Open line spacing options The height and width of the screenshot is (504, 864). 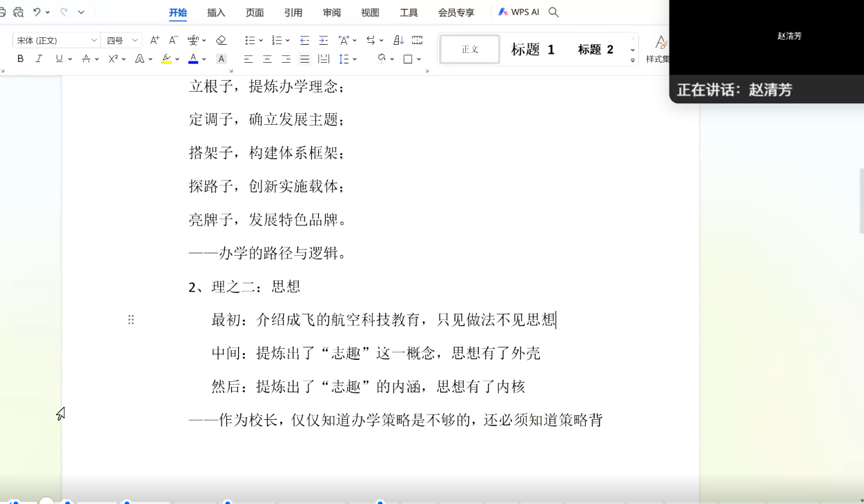coord(344,59)
